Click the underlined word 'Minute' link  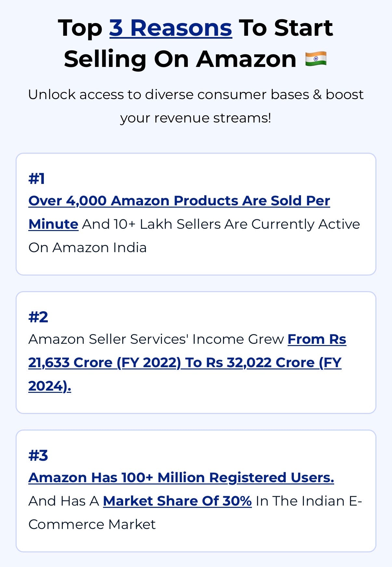[x=53, y=224]
